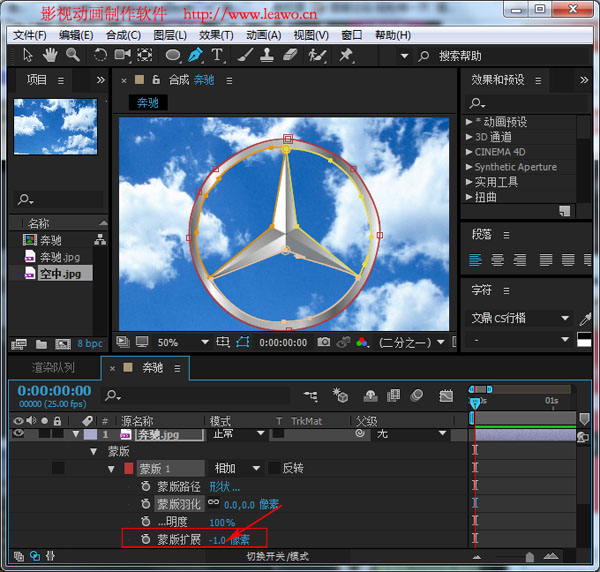Click the 0:00:00:00 timecode in viewer

283,342
